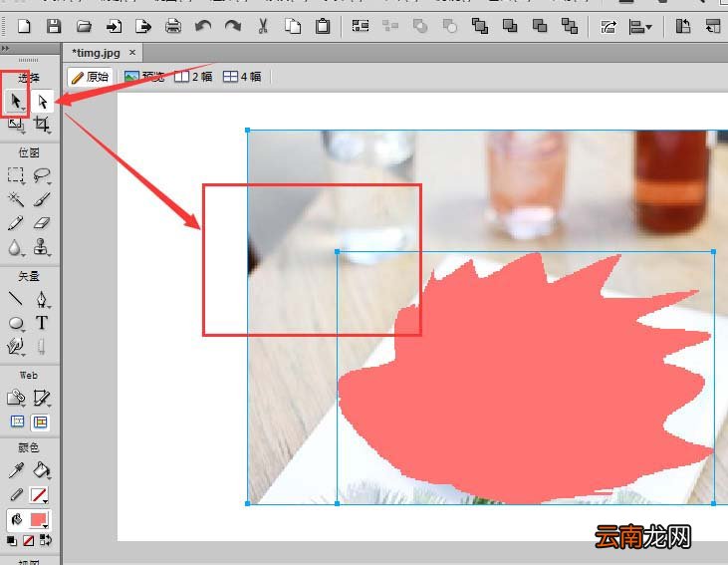Switch to the timg.jpg document tab
The height and width of the screenshot is (565, 728).
[97, 53]
